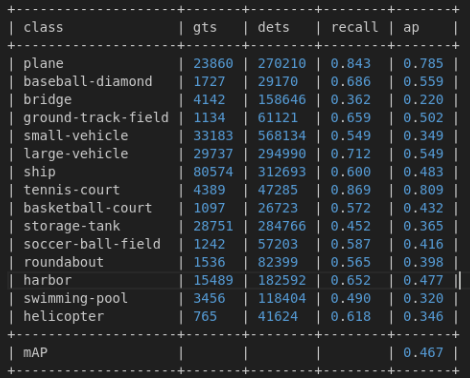Click large-vehicle gts value 29737

tap(213, 154)
